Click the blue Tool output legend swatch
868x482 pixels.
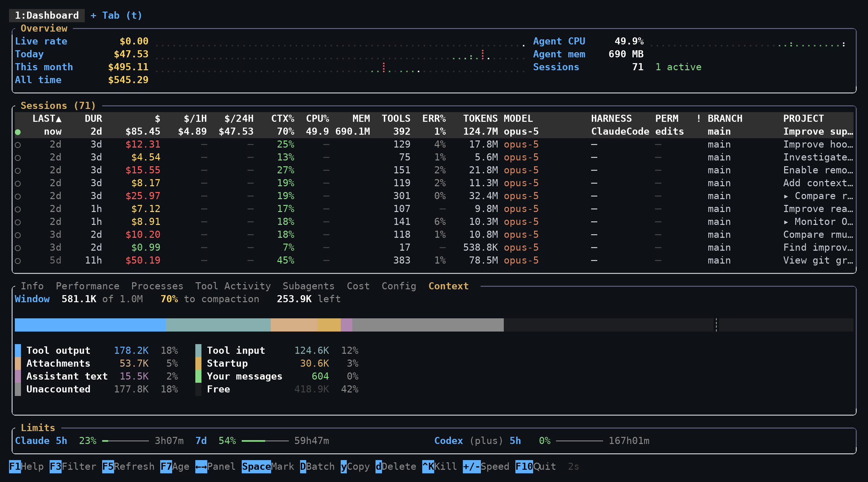click(x=18, y=351)
